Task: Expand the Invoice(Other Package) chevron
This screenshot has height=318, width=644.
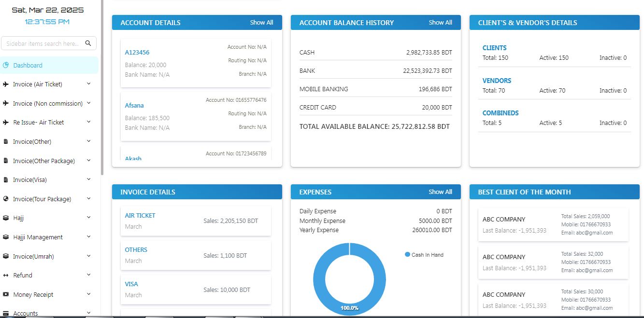Action: click(x=88, y=160)
